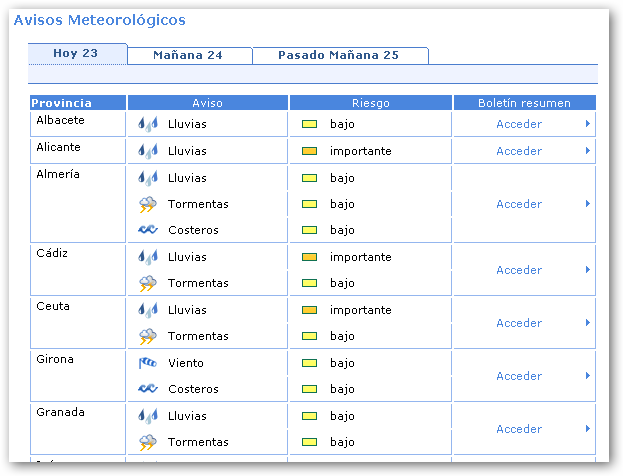Open the Pasado Mañana 25 tab
623x476 pixels.
(338, 56)
